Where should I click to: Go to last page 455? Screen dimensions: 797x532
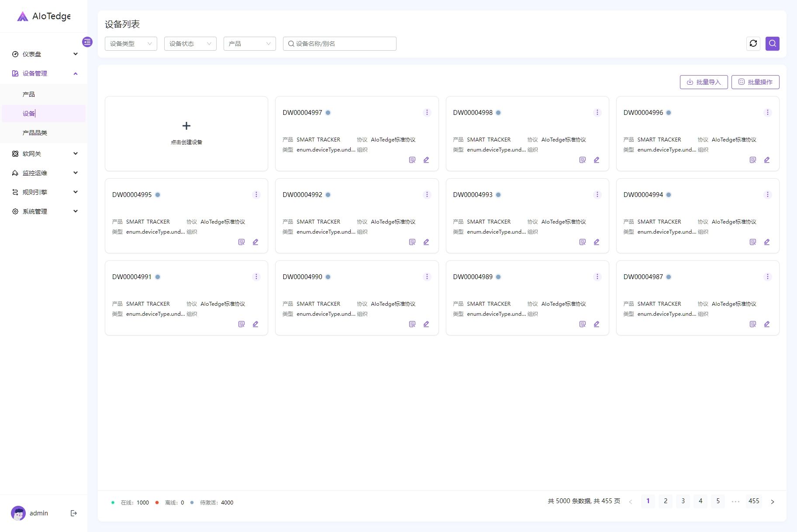pyautogui.click(x=754, y=501)
